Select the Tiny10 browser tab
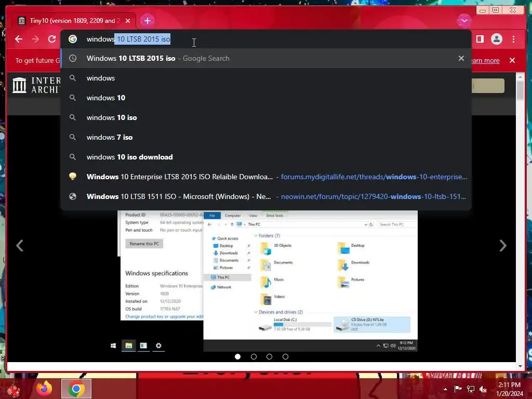Viewport: 532px width, 399px height. pyautogui.click(x=74, y=21)
